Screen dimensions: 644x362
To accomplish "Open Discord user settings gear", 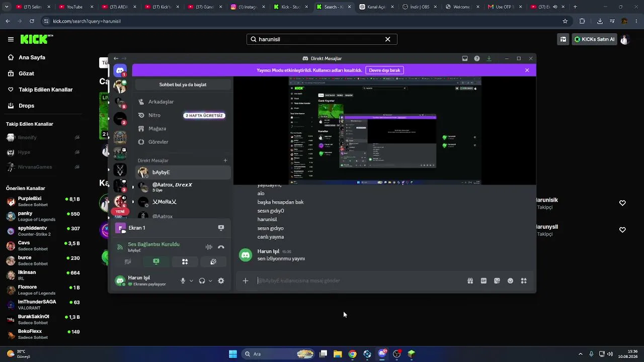I will pos(221,281).
